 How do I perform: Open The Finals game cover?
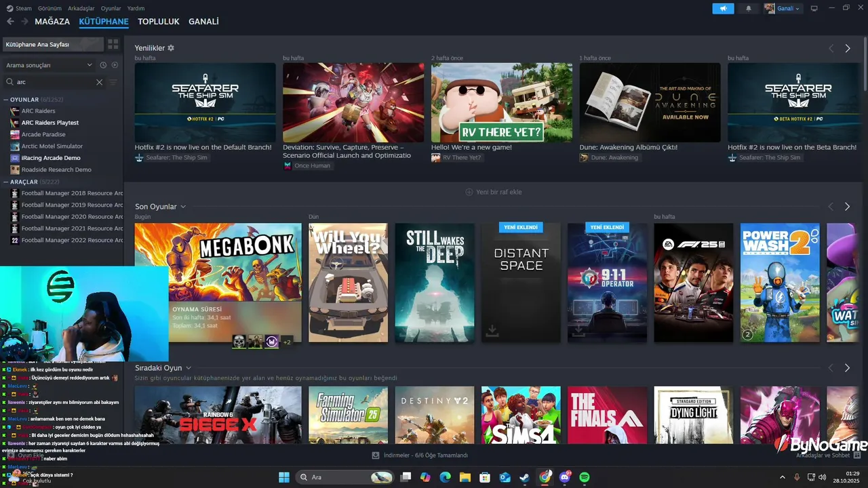(x=608, y=415)
